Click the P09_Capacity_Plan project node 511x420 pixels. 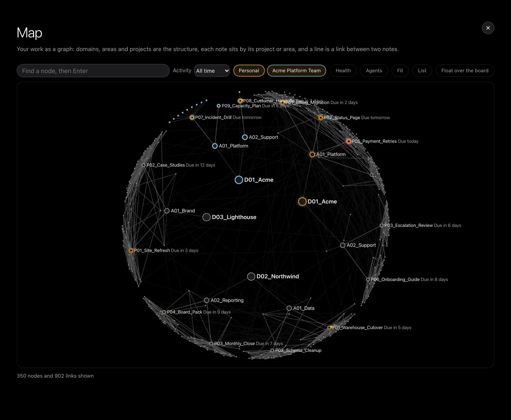(219, 106)
